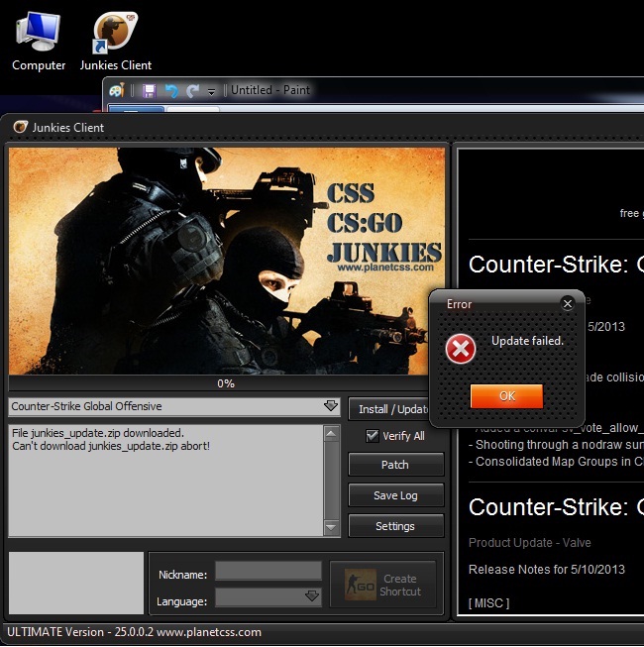Click the Save Log button
Viewport: 644px width, 647px height.
395,495
